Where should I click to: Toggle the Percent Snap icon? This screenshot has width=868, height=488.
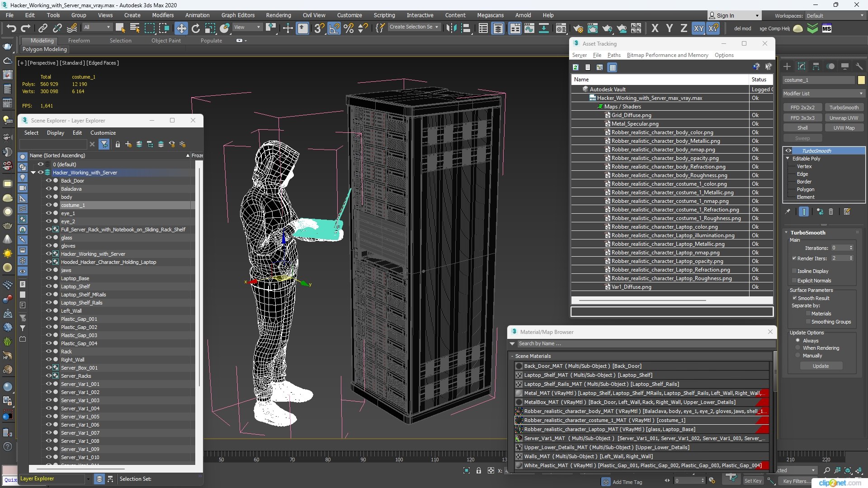[349, 28]
